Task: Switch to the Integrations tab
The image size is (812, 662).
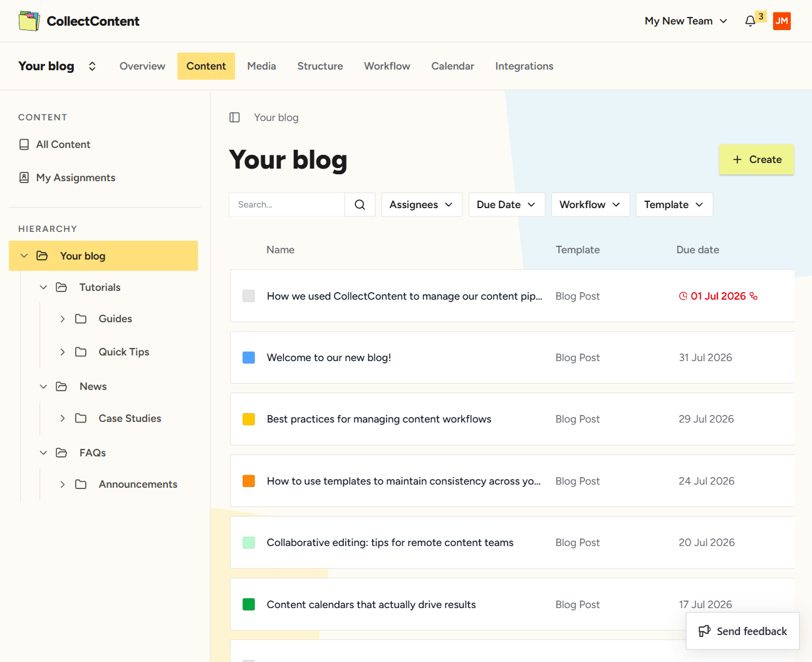Action: [524, 66]
